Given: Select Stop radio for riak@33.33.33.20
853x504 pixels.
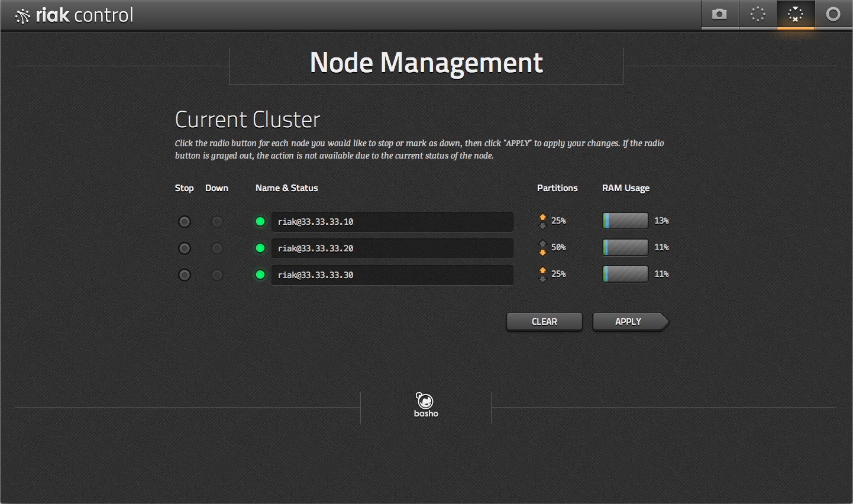Looking at the screenshot, I should click(x=185, y=248).
